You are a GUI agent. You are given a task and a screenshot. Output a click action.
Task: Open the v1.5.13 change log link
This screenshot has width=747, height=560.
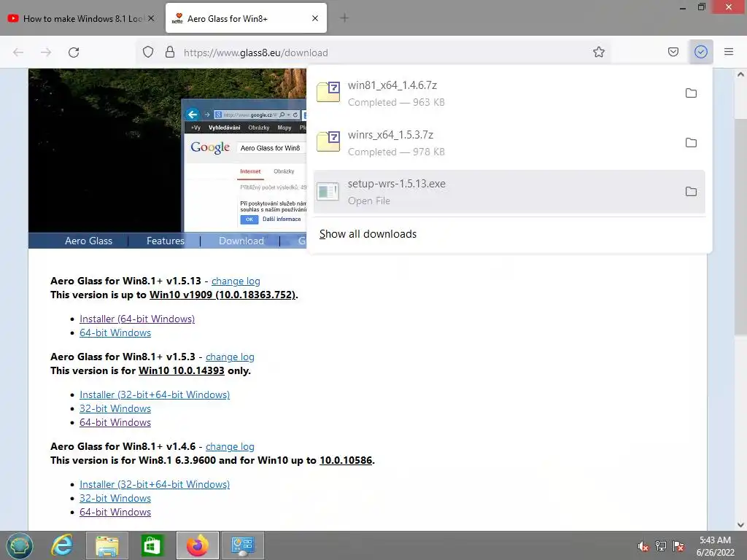[x=236, y=281]
